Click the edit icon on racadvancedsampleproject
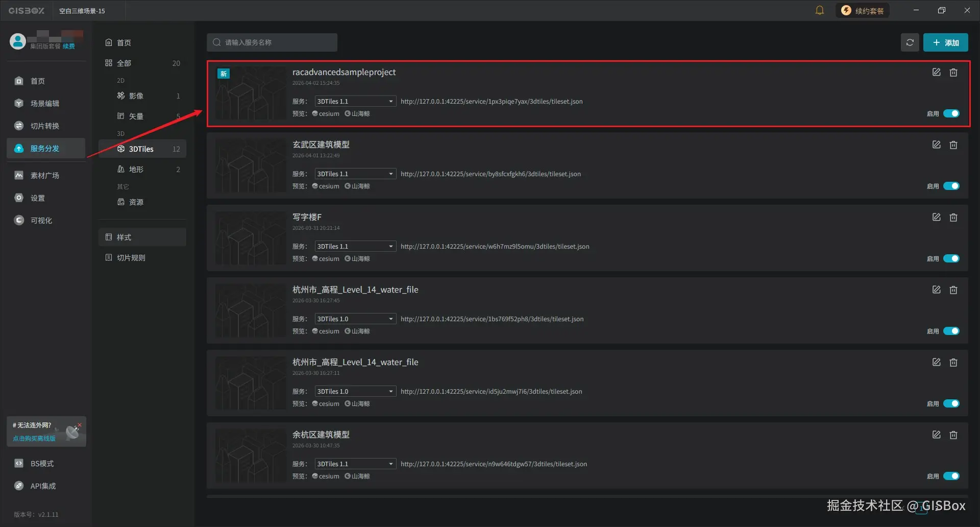980x527 pixels. 936,72
